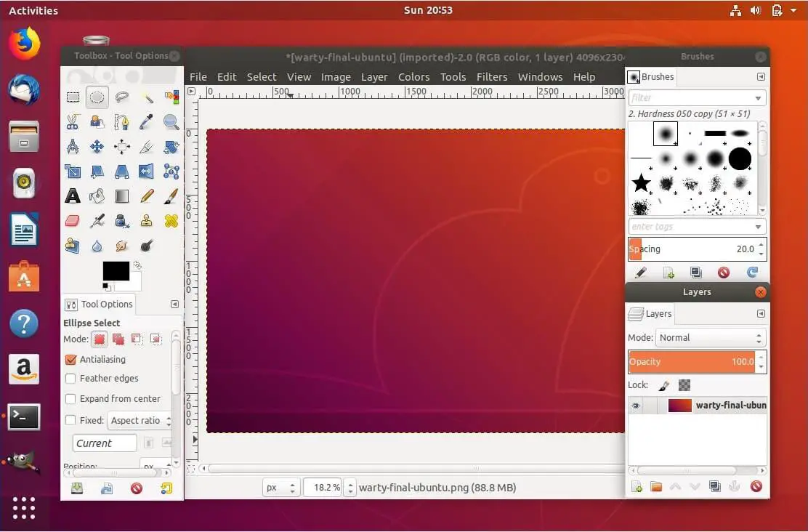Open the layer Mode Normal dropdown
Screen dimensions: 808x532
point(711,338)
